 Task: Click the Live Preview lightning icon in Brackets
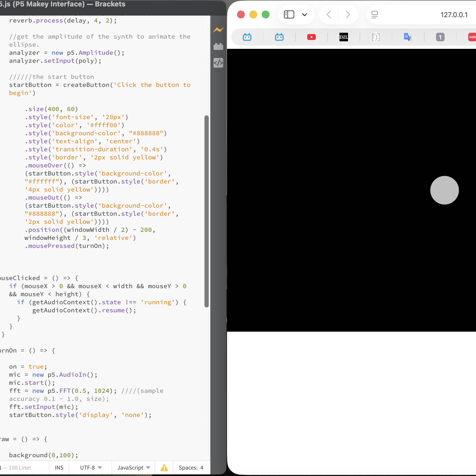(218, 30)
